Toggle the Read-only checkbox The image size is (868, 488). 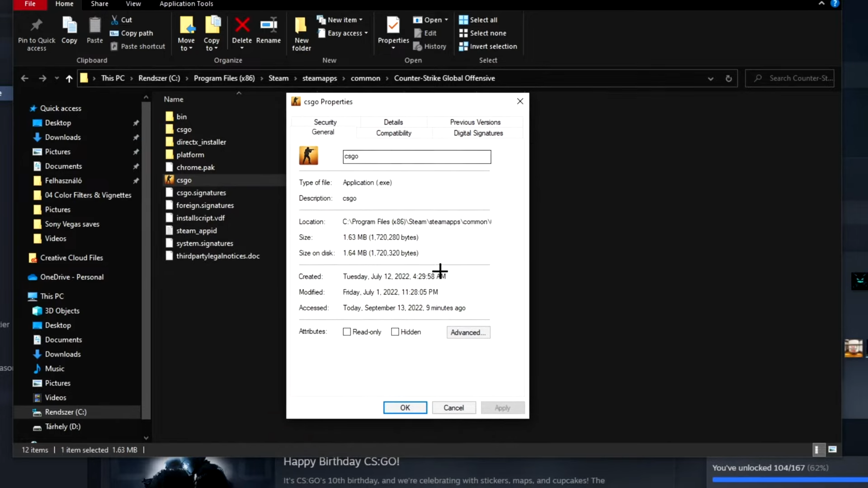[347, 332]
